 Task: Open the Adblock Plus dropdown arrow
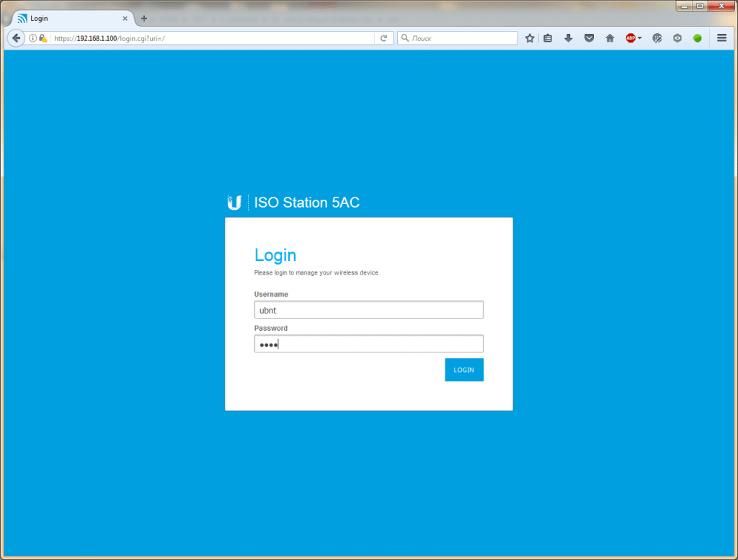pyautogui.click(x=640, y=38)
